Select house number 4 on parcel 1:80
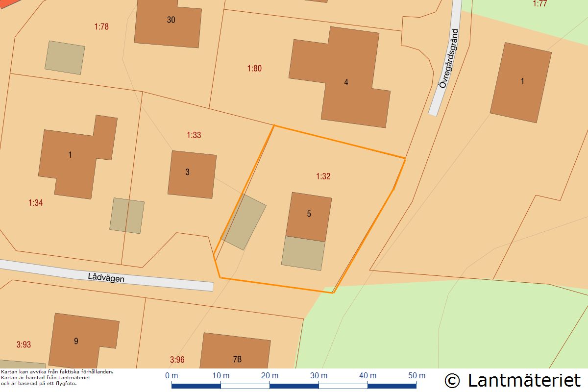The image size is (588, 392). (346, 82)
